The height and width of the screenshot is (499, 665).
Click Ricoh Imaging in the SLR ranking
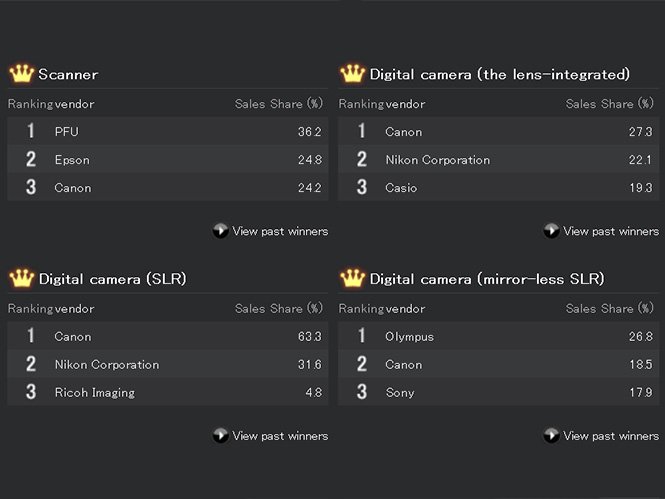tap(94, 393)
